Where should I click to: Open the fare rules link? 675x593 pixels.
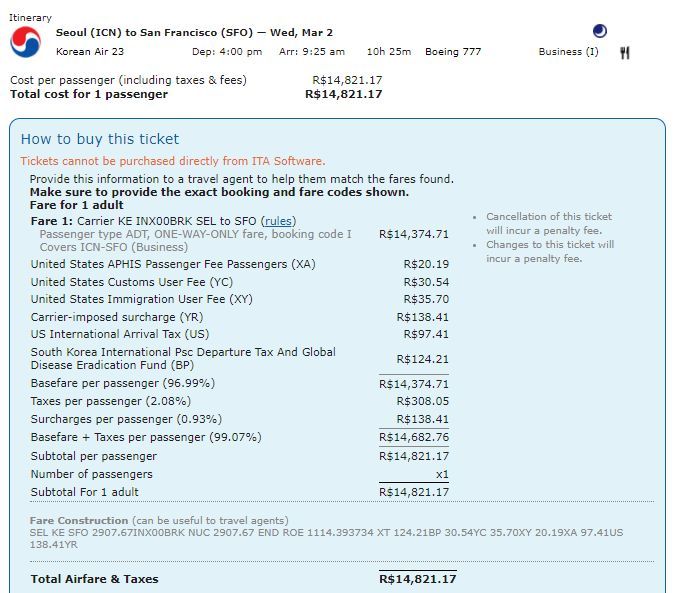[x=278, y=221]
